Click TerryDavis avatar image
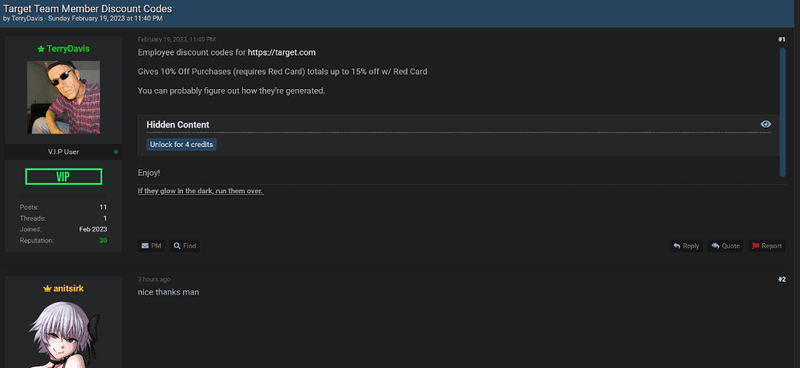This screenshot has height=368, width=800. [x=63, y=97]
